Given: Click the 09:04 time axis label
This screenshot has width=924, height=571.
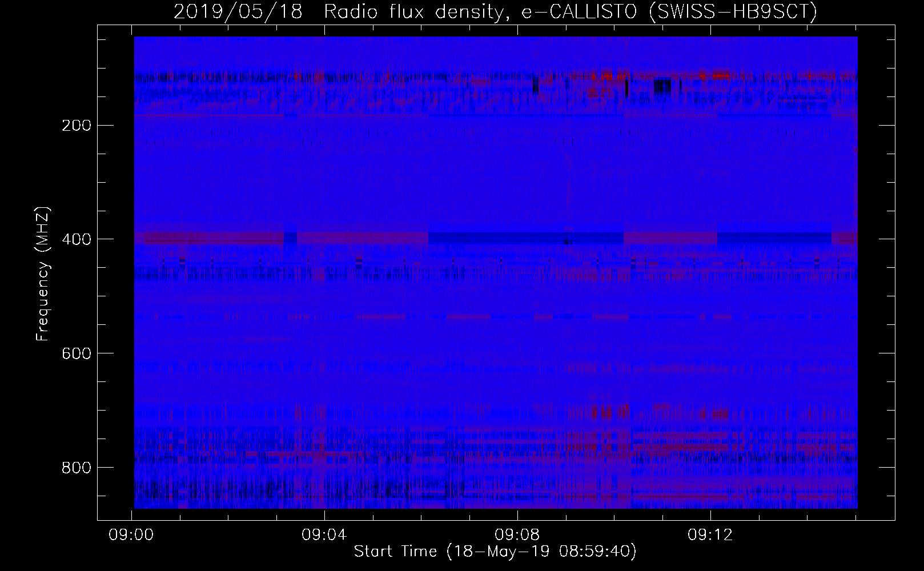Looking at the screenshot, I should click(325, 535).
